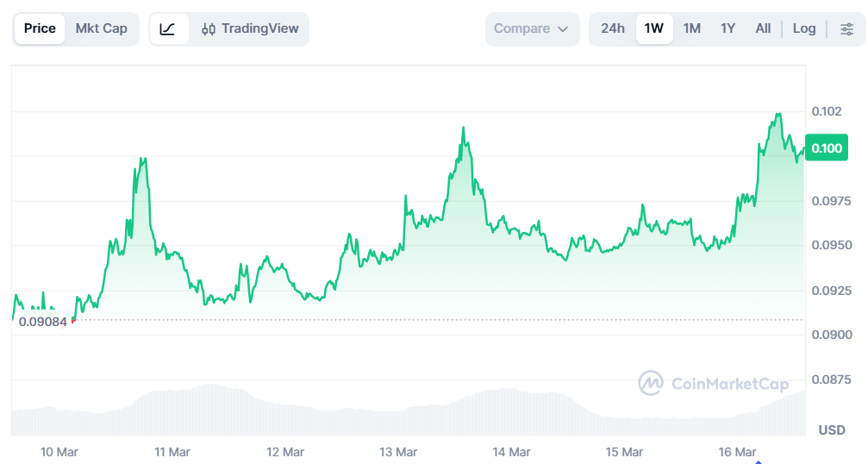The image size is (868, 464).
Task: Click the 16 Mar date label
Action: coord(737,452)
